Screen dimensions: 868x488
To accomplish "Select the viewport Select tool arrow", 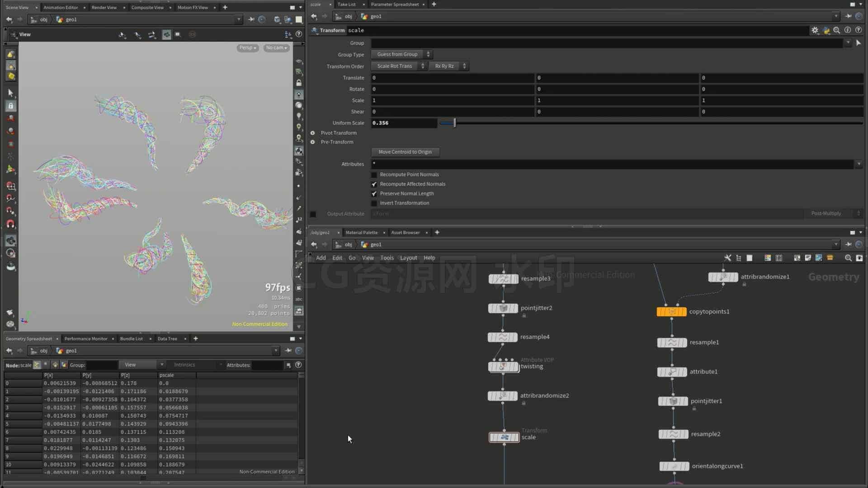I will [11, 93].
